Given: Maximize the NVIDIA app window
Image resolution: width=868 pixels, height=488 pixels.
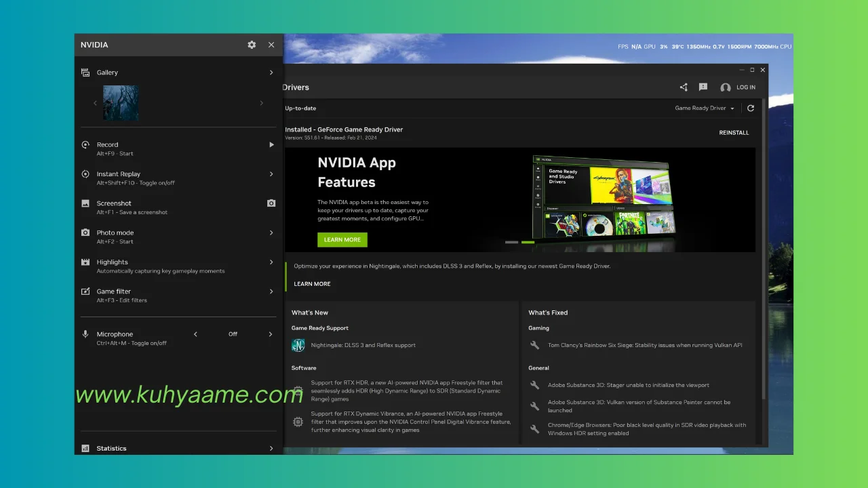Looking at the screenshot, I should (752, 70).
